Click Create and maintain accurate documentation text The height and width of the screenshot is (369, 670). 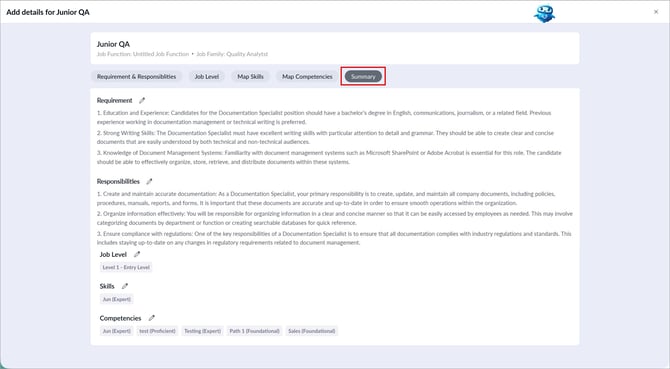326,198
